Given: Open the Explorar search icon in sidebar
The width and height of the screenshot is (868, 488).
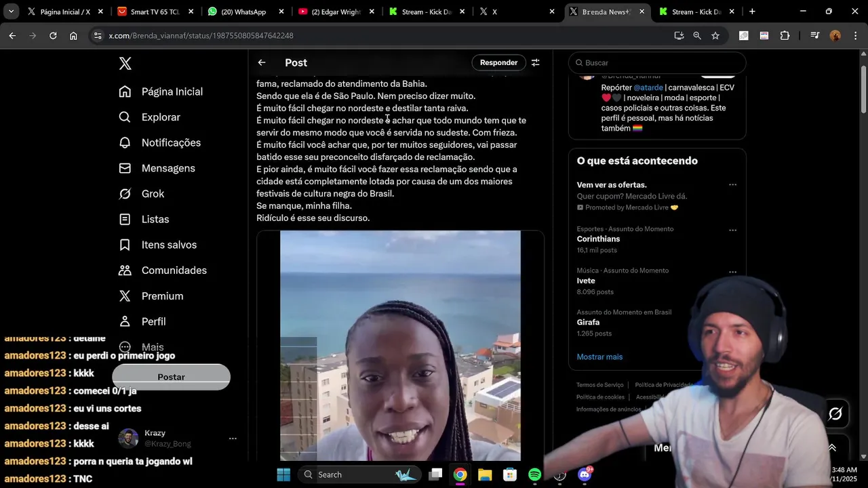Looking at the screenshot, I should [125, 117].
